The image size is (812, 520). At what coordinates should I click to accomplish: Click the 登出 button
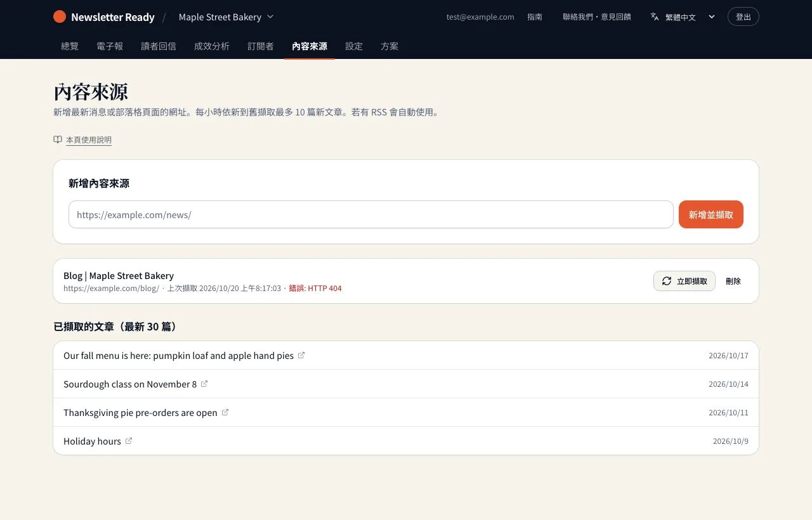point(743,16)
